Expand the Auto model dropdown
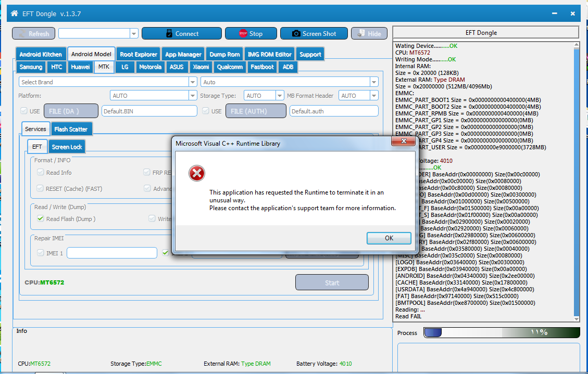Viewport: 588px width, 374px height. click(x=374, y=82)
